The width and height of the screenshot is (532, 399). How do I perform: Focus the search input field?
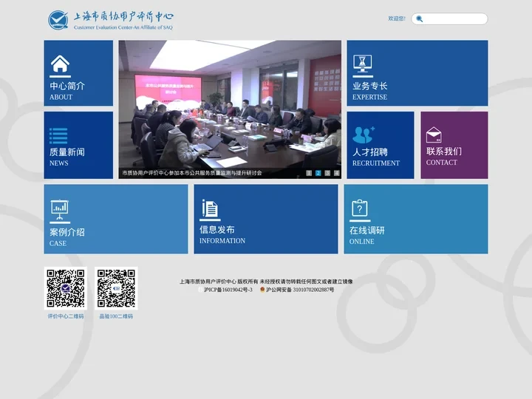449,18
